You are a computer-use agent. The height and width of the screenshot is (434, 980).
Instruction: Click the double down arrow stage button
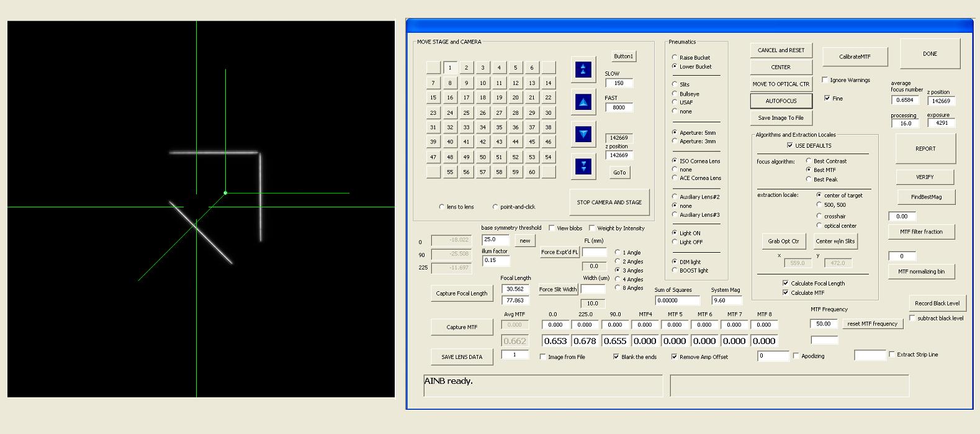click(x=583, y=166)
